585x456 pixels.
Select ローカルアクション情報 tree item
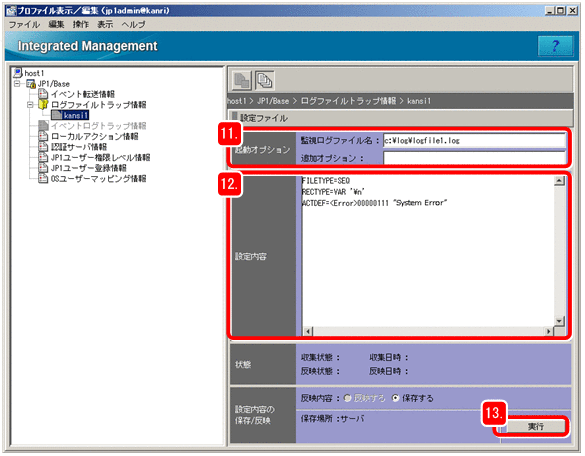94,136
